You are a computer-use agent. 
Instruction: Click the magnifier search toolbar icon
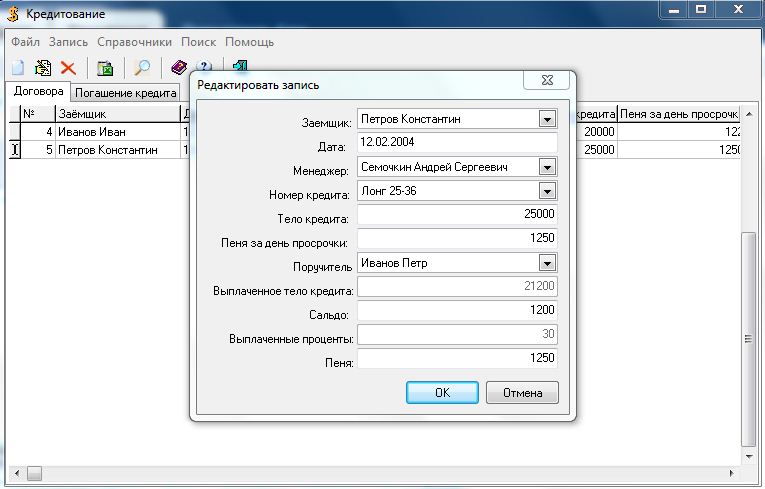click(x=142, y=68)
